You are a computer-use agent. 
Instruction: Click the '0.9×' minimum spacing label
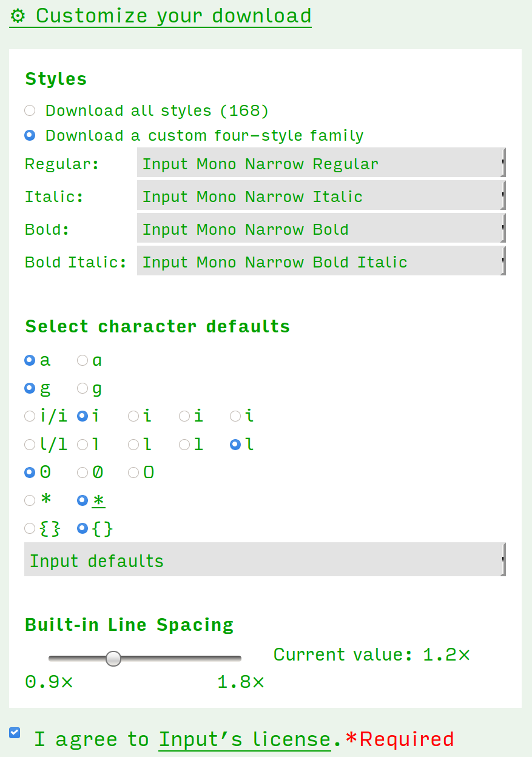point(49,682)
